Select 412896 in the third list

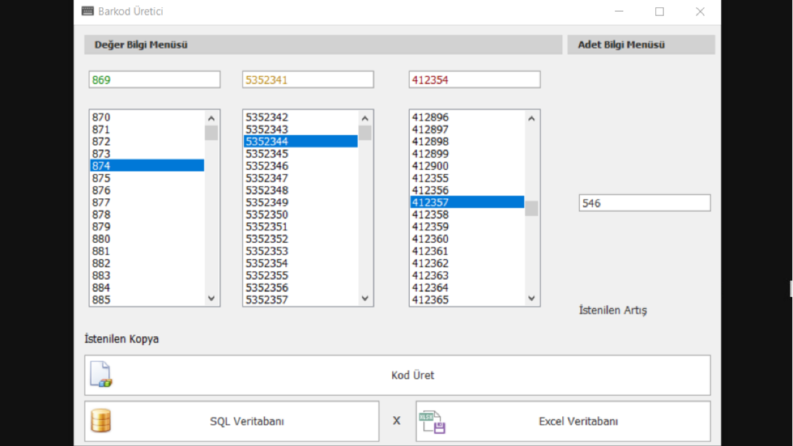click(x=467, y=117)
